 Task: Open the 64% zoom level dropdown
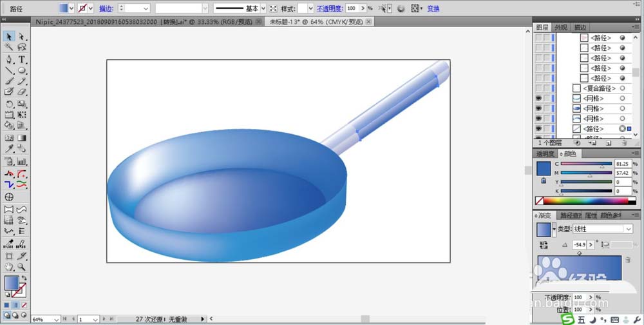[56, 319]
